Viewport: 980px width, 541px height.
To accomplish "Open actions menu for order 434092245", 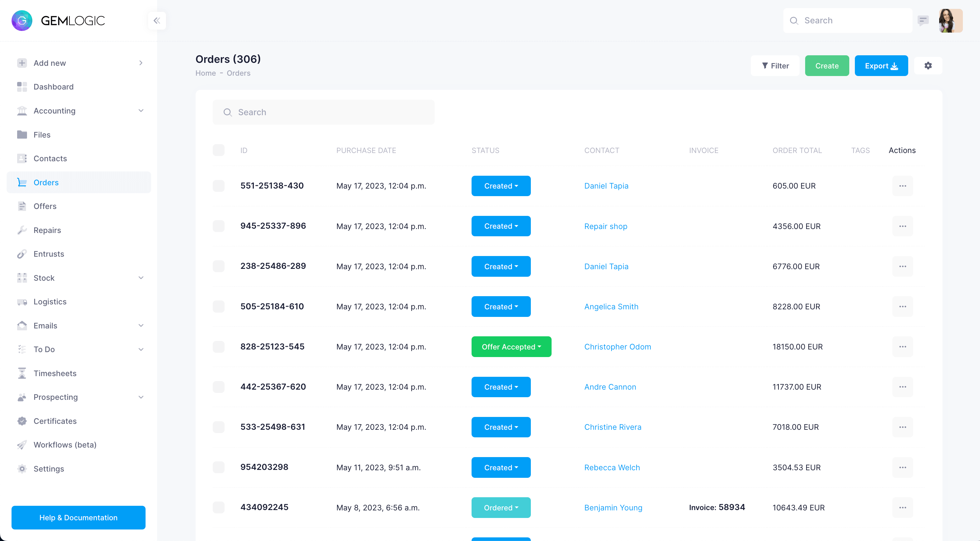I will point(902,507).
